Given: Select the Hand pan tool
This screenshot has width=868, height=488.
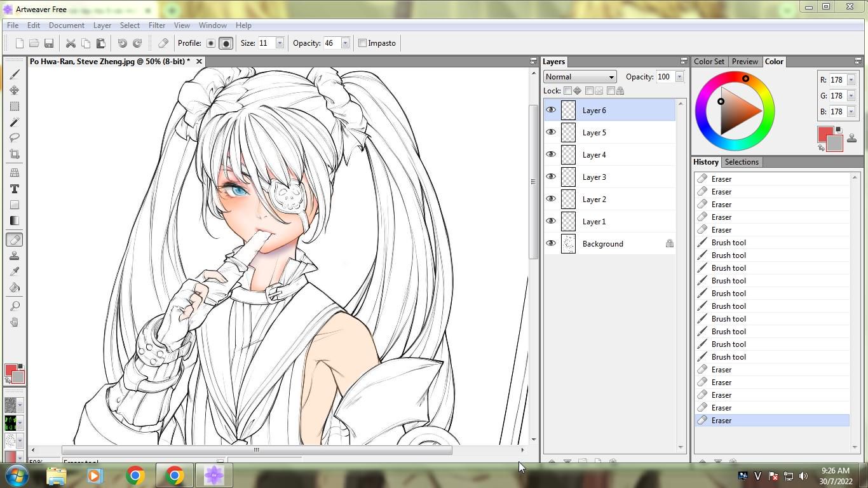Looking at the screenshot, I should click(x=15, y=322).
